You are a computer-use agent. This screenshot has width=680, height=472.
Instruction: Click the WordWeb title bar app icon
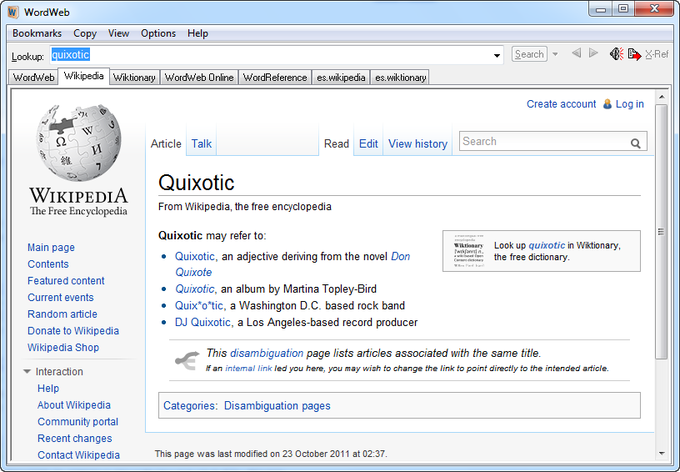coord(11,10)
